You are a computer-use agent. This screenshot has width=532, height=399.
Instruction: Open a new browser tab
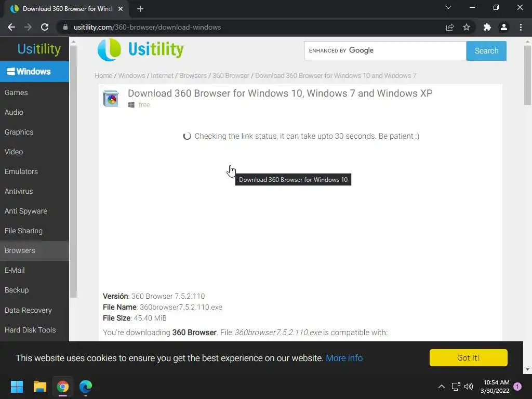tap(140, 9)
